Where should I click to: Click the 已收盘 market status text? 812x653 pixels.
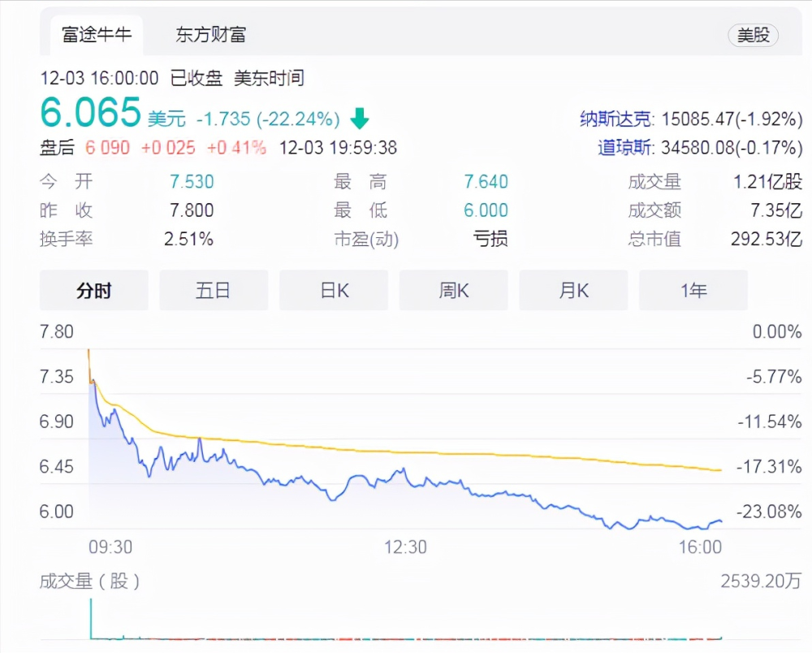pos(197,78)
